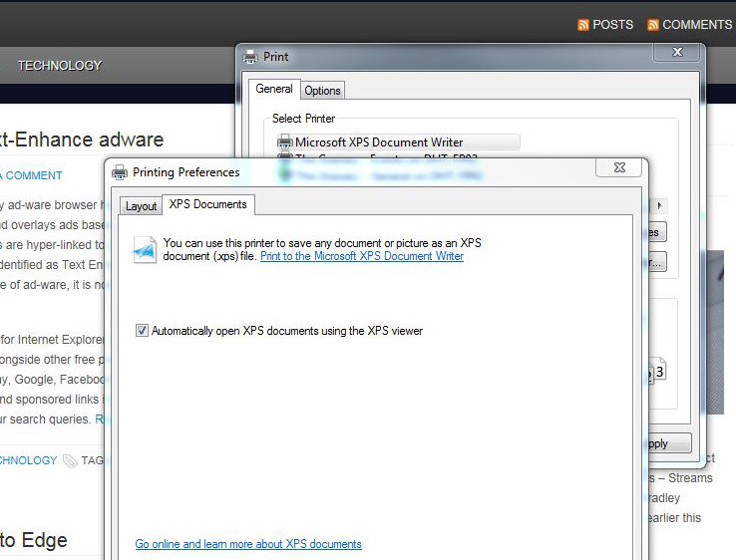Viewport: 736px width, 560px height.
Task: Select the Microsoft XPS Document Writer printer
Action: tap(398, 142)
